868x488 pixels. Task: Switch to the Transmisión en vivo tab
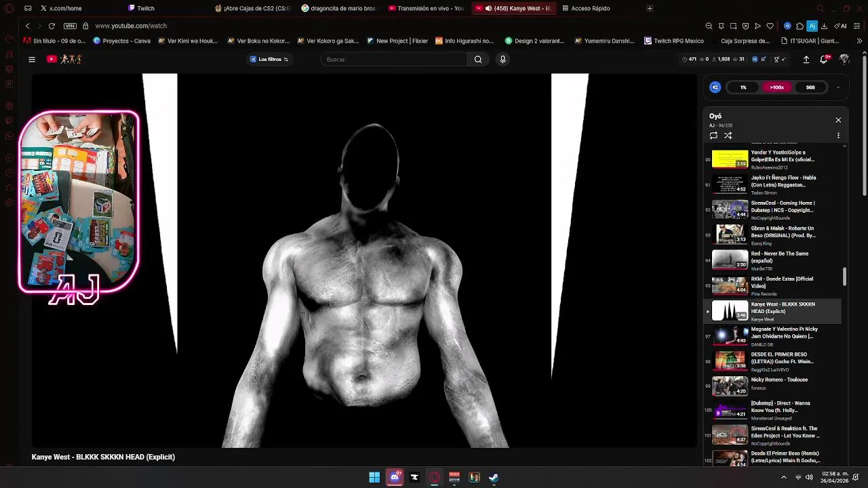tap(427, 8)
